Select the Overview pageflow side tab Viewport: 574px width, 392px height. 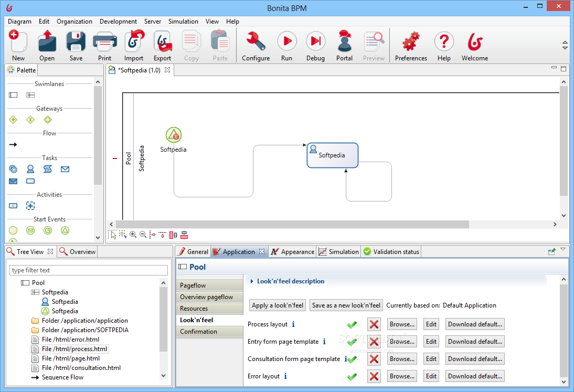click(x=209, y=297)
